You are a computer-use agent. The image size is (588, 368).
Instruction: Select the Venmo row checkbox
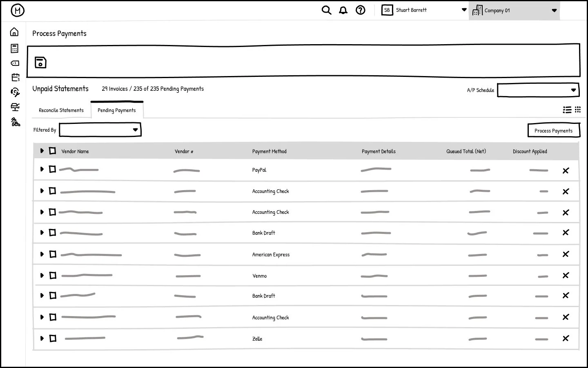pos(53,276)
